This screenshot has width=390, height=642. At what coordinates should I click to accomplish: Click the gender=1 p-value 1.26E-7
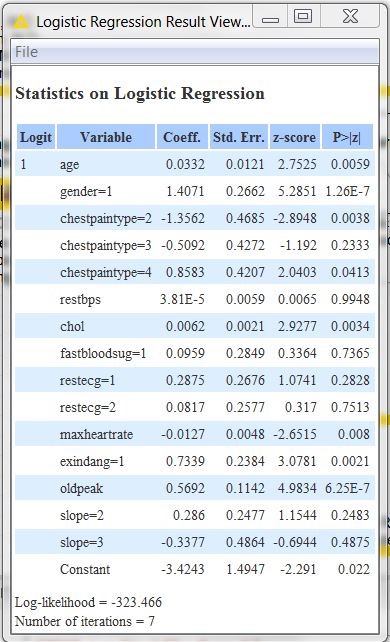[347, 191]
